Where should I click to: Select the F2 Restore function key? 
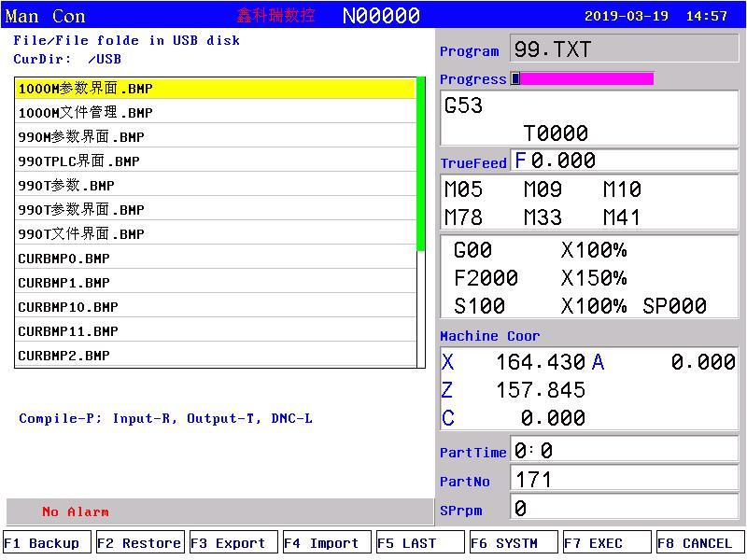click(x=139, y=543)
